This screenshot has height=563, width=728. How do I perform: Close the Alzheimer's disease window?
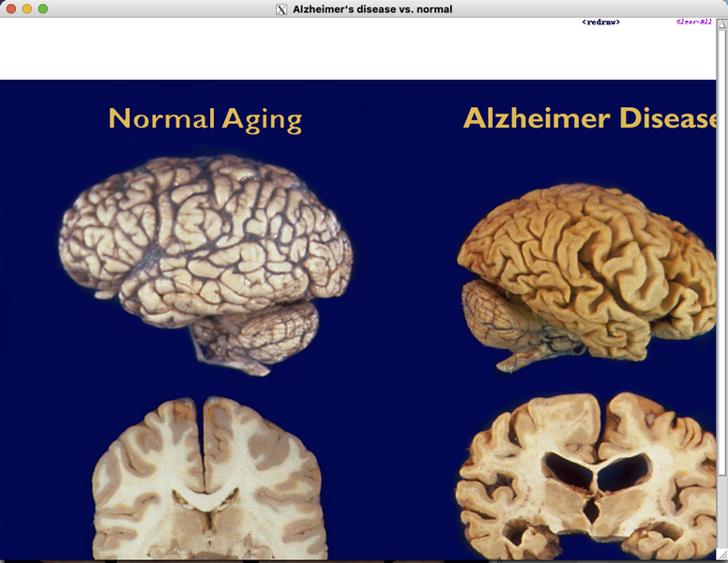(x=11, y=9)
